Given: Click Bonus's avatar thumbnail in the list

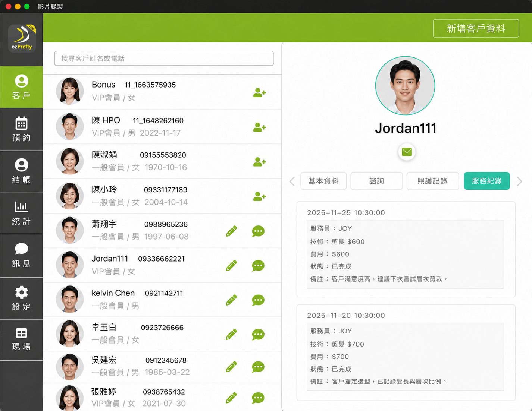Looking at the screenshot, I should 70,91.
